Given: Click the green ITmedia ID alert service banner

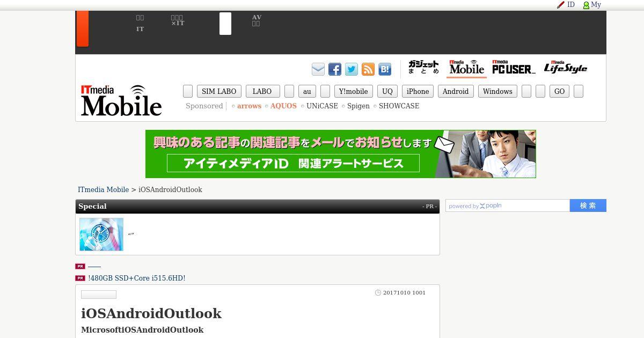Looking at the screenshot, I should click(x=341, y=154).
